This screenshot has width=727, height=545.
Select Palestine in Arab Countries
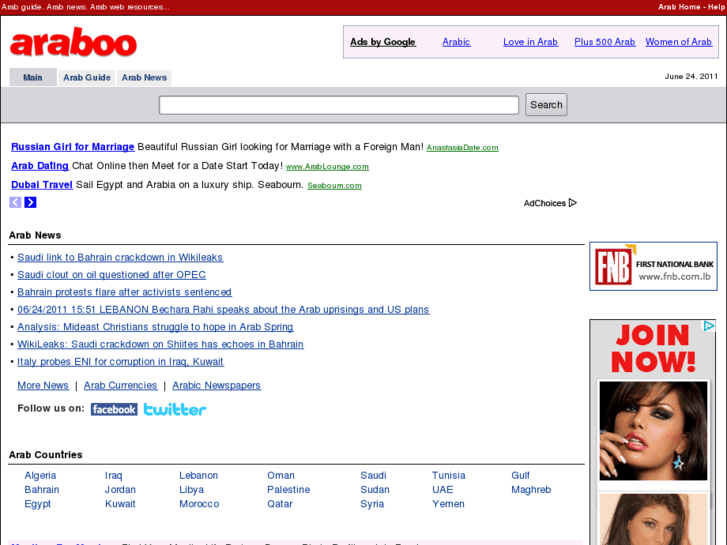[288, 490]
